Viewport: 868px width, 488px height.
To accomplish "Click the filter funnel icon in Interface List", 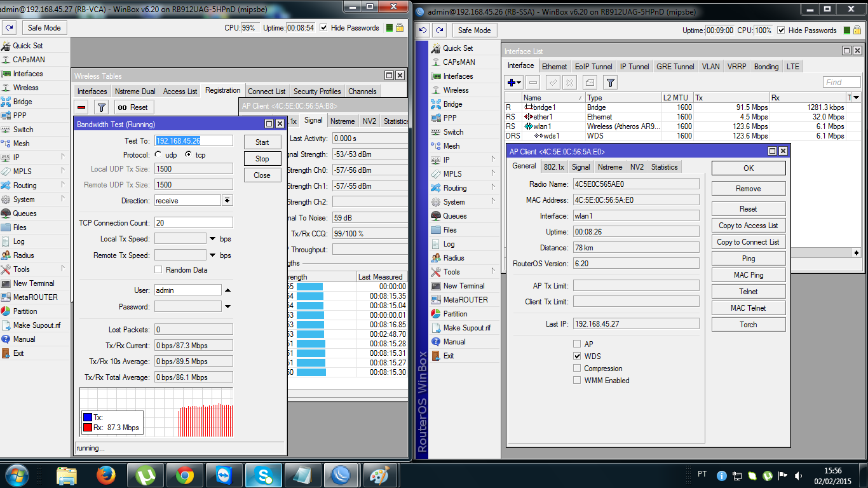I will click(x=610, y=83).
